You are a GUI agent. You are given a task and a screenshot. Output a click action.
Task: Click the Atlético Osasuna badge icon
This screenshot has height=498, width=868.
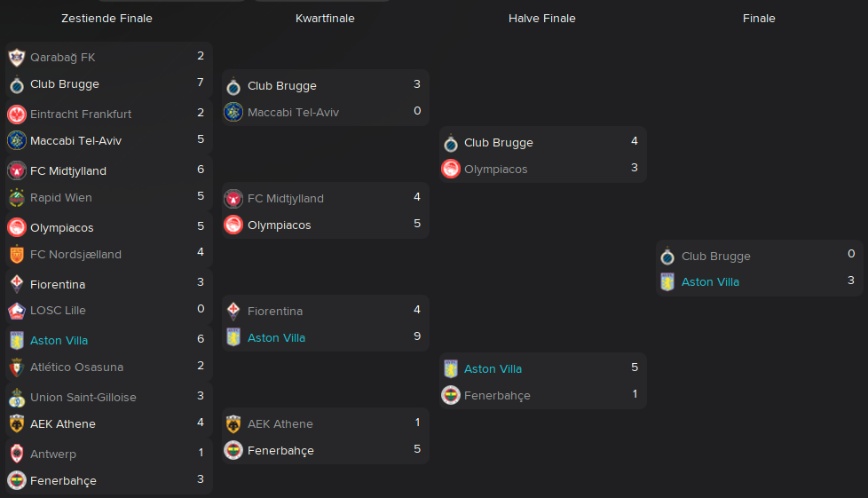(x=17, y=368)
